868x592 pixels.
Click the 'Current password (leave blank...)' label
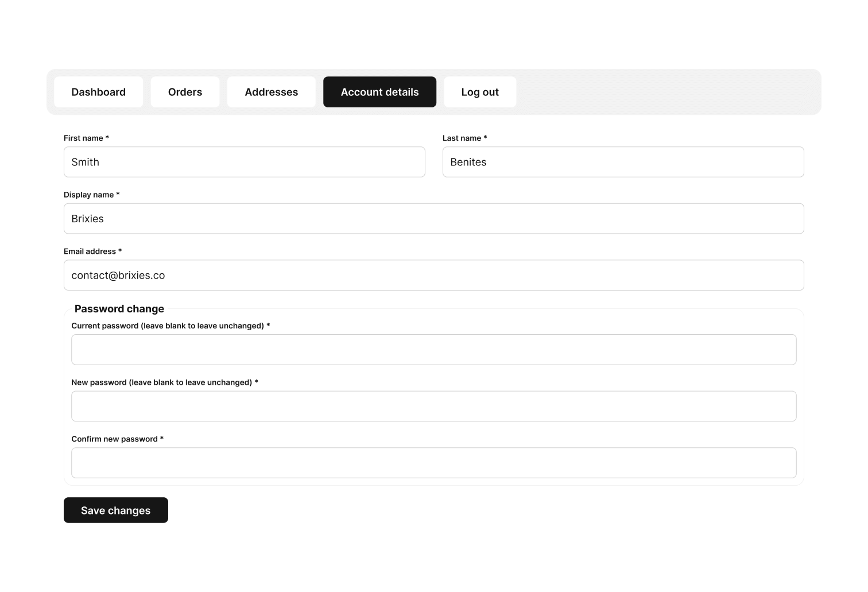point(170,326)
